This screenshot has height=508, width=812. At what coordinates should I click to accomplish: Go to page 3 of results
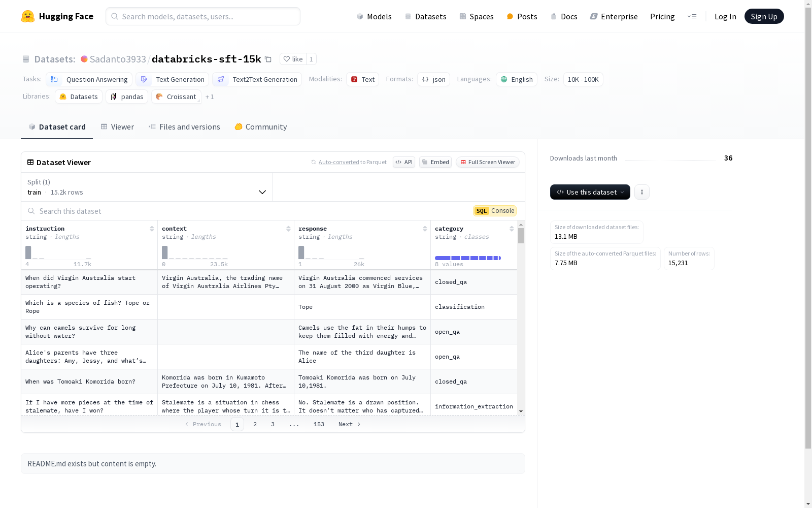click(273, 424)
